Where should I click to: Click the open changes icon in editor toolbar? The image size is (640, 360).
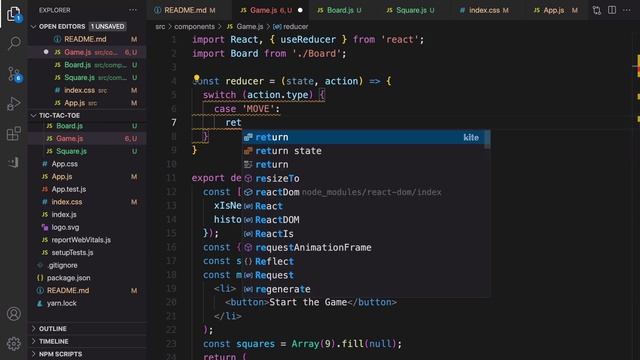coord(597,10)
